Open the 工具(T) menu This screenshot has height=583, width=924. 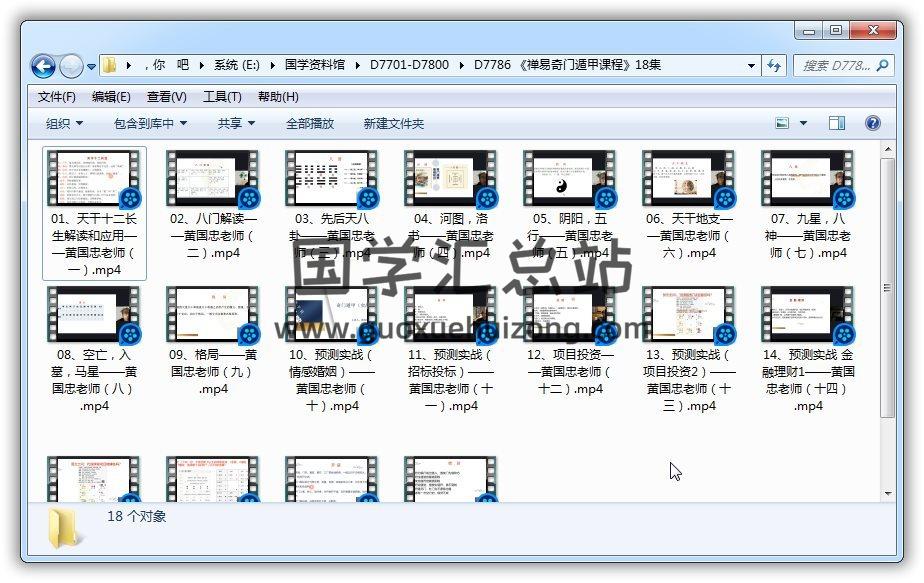222,97
